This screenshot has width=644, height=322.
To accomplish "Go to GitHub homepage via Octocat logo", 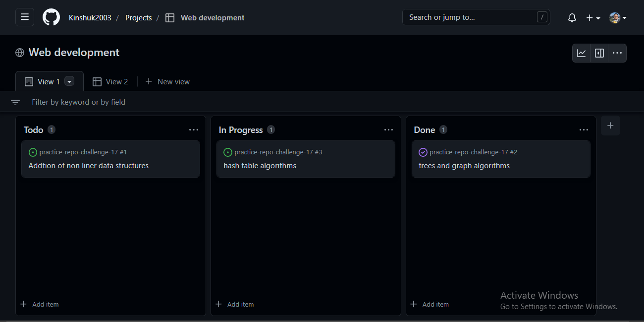I will coord(51,17).
